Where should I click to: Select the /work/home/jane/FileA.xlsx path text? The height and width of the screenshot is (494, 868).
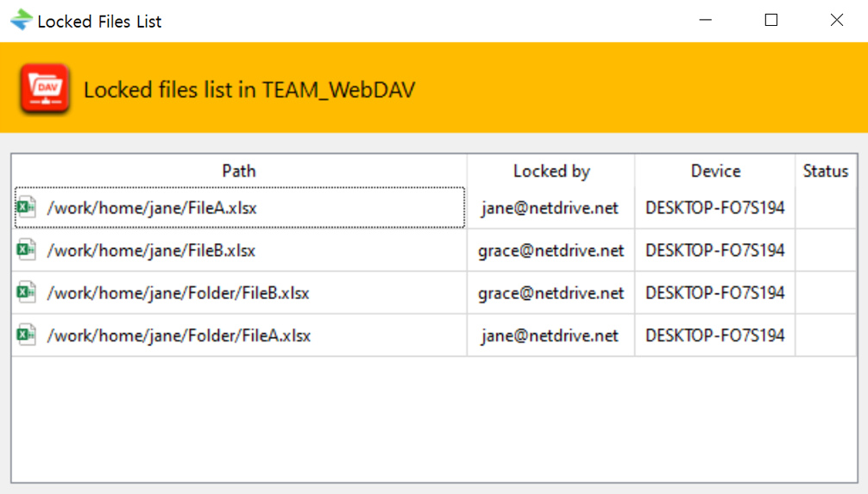[152, 208]
